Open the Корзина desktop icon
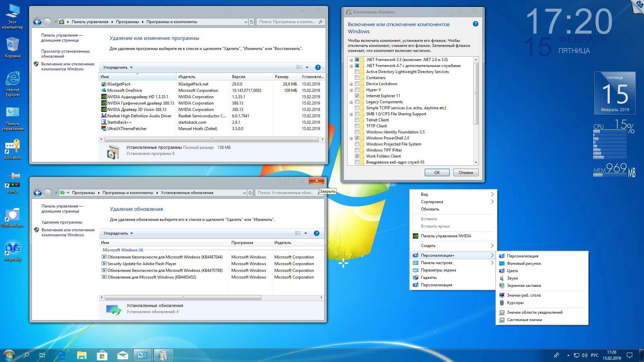Image resolution: width=644 pixels, height=362 pixels. coord(13,44)
